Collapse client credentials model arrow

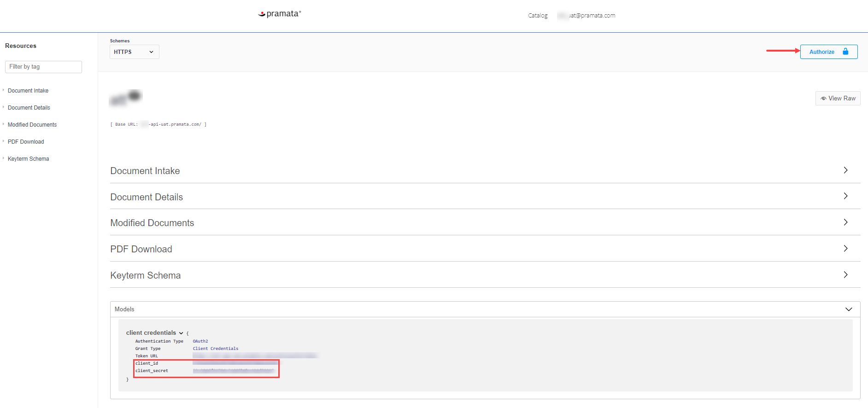pyautogui.click(x=181, y=333)
